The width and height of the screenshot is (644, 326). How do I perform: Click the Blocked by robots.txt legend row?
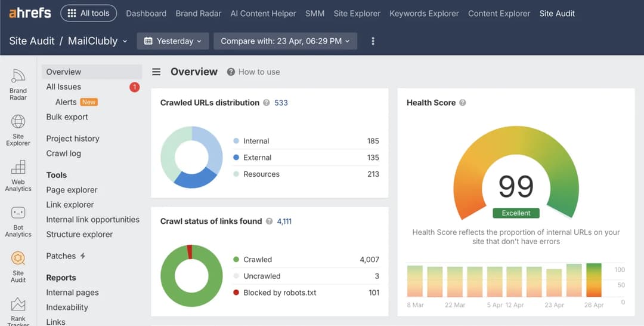coord(306,293)
